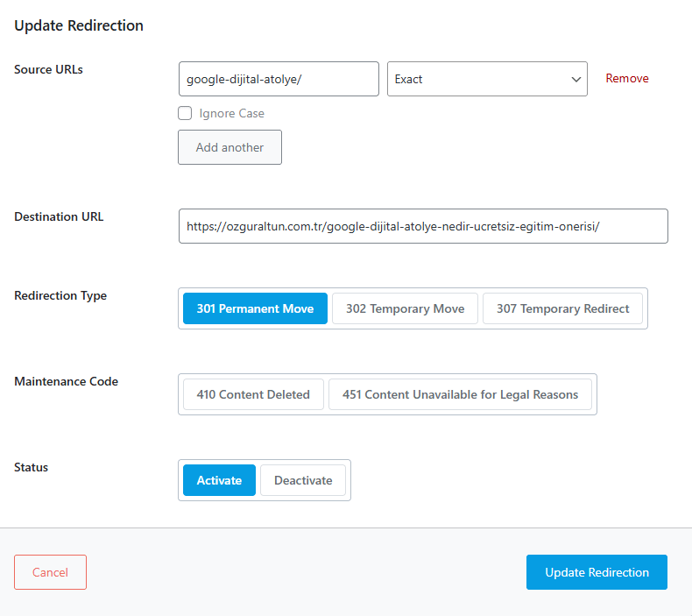This screenshot has height=616, width=692.
Task: Click the Update Redirection page heading
Action: tap(79, 25)
